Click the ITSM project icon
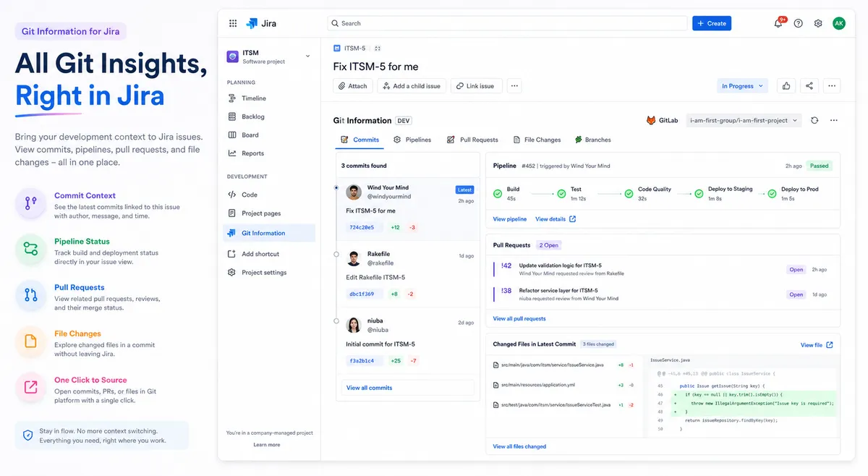Screen dimensions: 868x476 pos(232,56)
